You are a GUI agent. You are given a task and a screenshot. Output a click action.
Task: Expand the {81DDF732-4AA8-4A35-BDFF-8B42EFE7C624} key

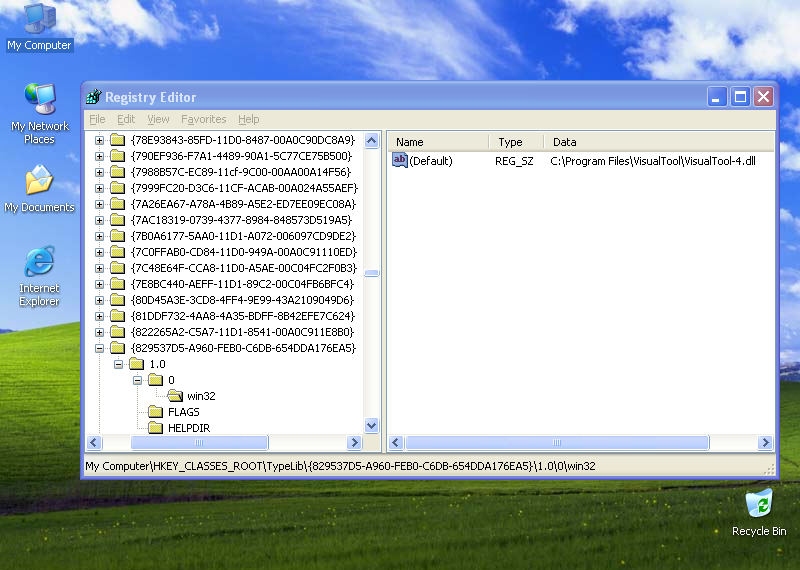coord(99,316)
